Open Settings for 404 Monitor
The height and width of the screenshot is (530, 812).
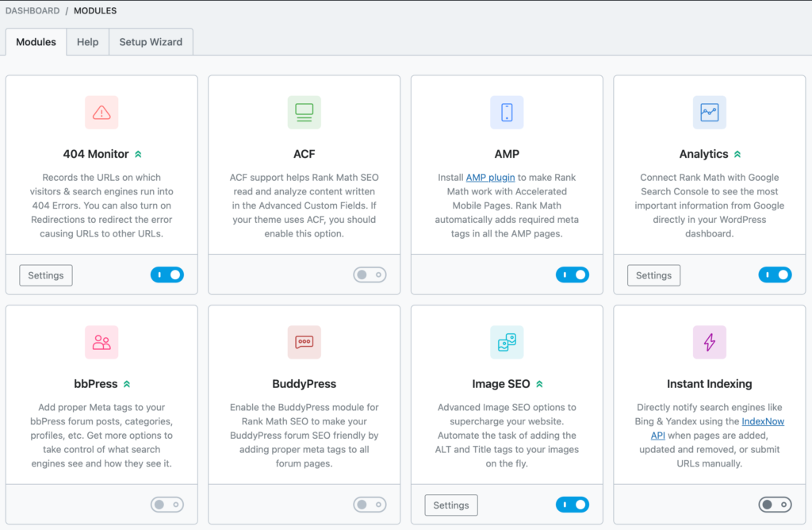(45, 275)
